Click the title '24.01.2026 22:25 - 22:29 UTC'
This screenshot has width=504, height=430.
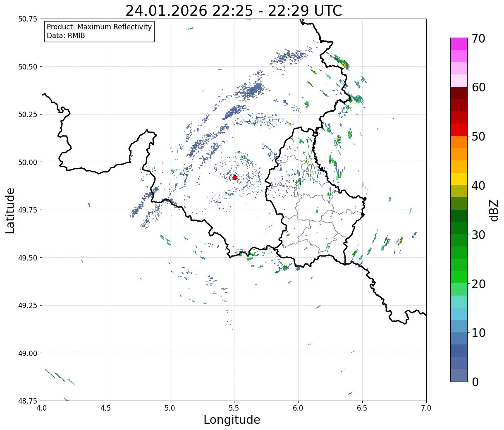(x=234, y=11)
